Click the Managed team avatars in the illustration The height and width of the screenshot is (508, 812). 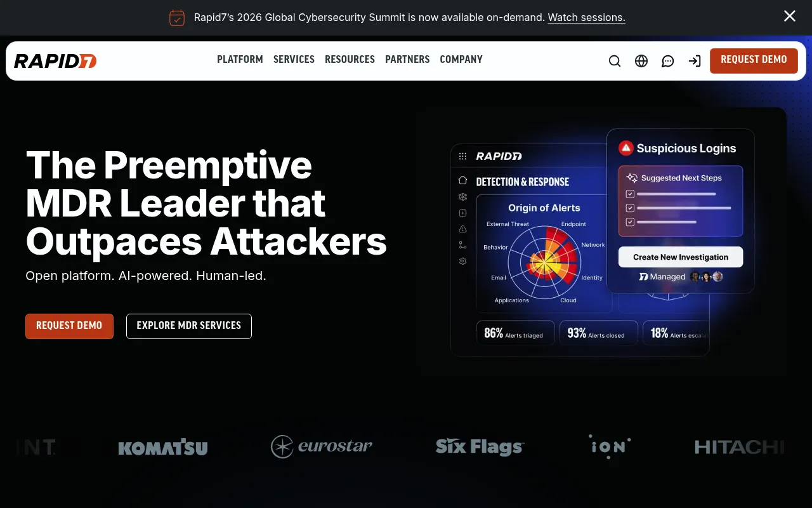[707, 277]
